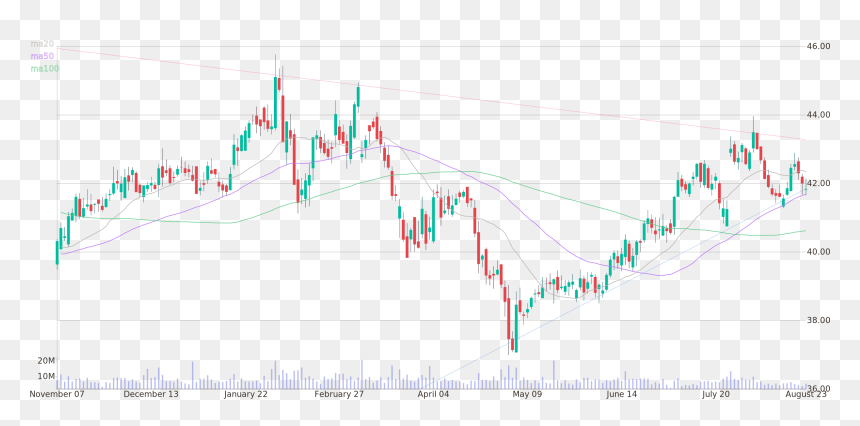
Task: Click the ma100 legend label
Action: click(44, 69)
